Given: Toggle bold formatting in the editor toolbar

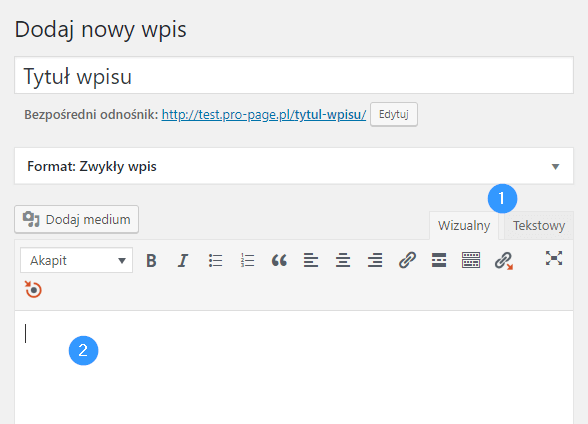Looking at the screenshot, I should pyautogui.click(x=151, y=260).
